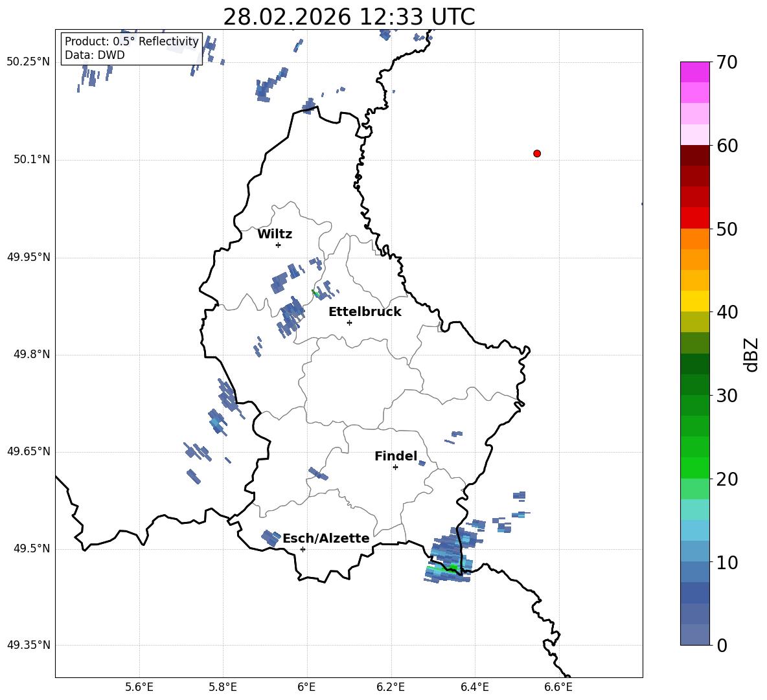
Task: Click the colorbar tick label 10
Action: pos(726,562)
